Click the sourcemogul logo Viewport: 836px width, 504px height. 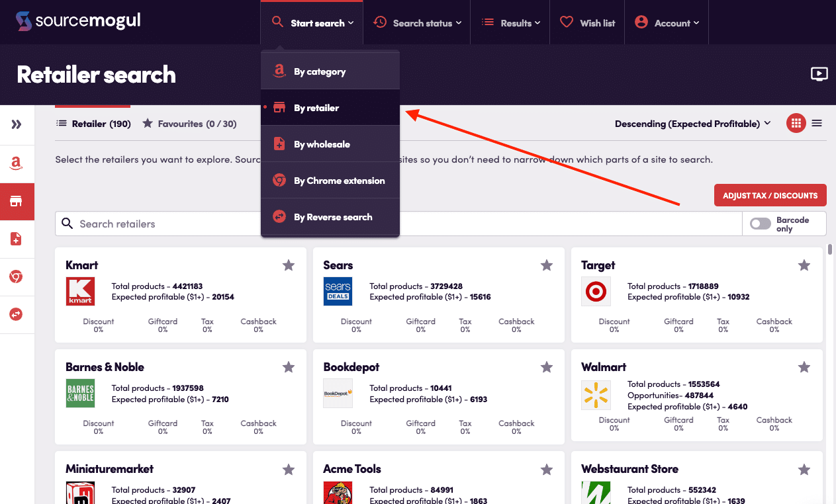(x=78, y=21)
